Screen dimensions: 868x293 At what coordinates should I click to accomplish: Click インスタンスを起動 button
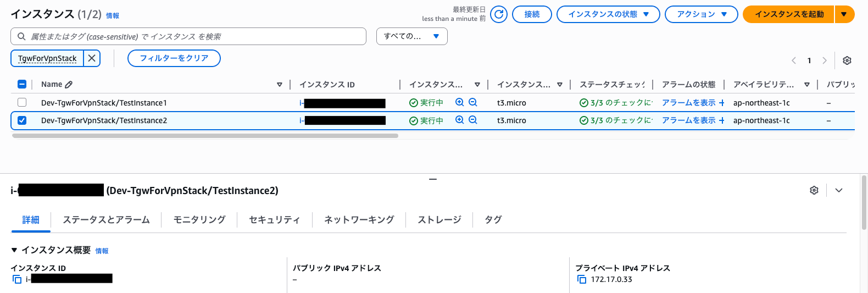[x=789, y=14]
